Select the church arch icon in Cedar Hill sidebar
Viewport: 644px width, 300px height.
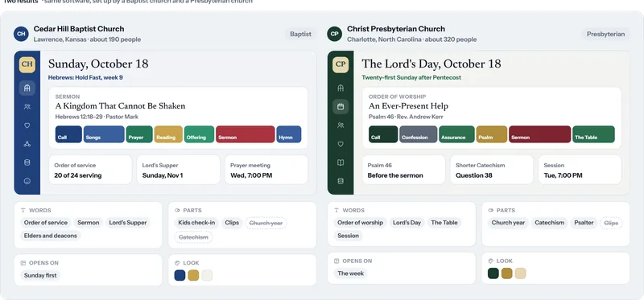(27, 88)
